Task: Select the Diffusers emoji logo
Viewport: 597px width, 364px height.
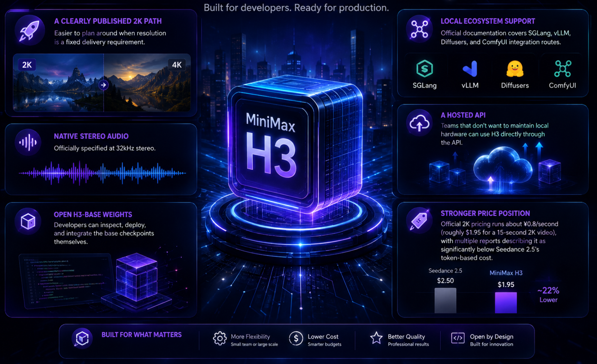Action: [515, 69]
